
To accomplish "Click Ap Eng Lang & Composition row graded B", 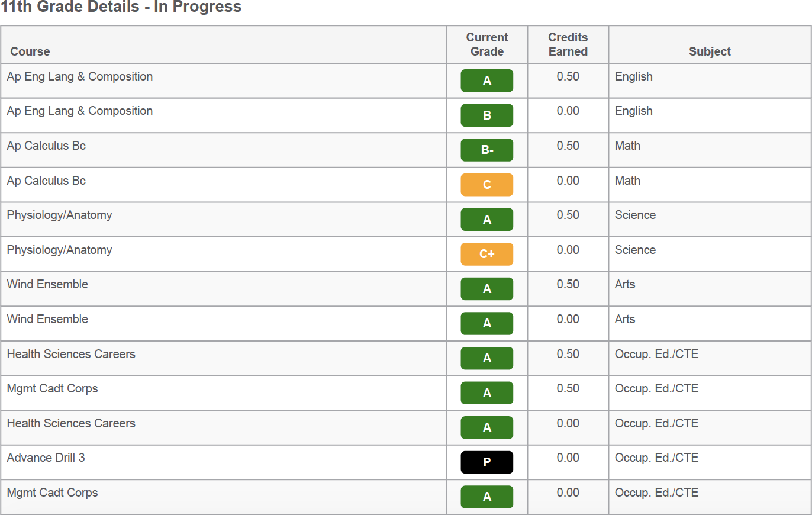I will click(406, 115).
